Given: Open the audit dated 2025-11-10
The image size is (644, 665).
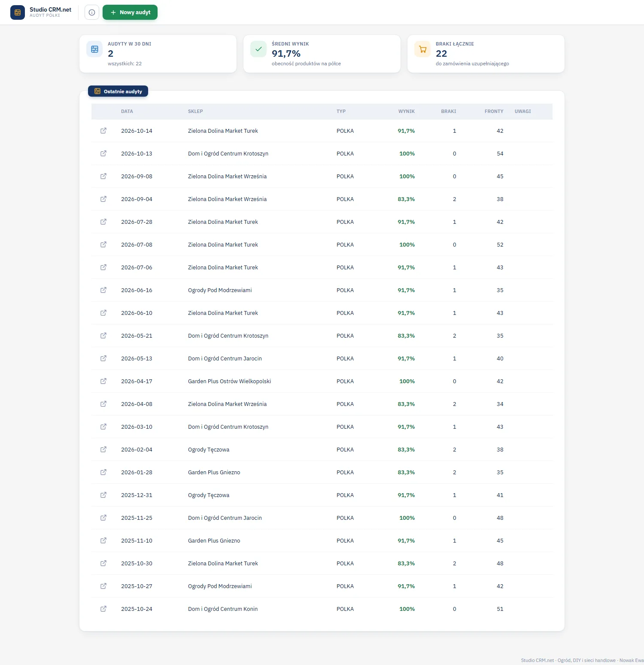Looking at the screenshot, I should click(x=103, y=540).
